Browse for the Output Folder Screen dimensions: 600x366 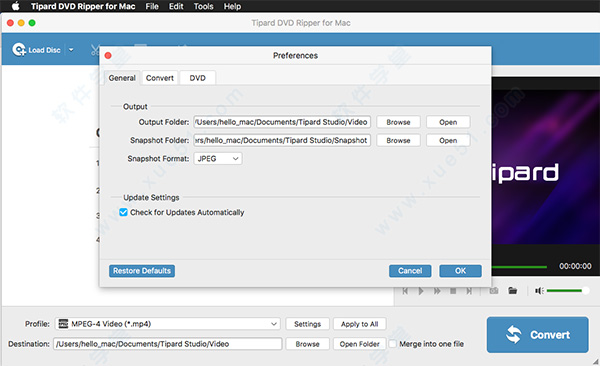tap(398, 122)
